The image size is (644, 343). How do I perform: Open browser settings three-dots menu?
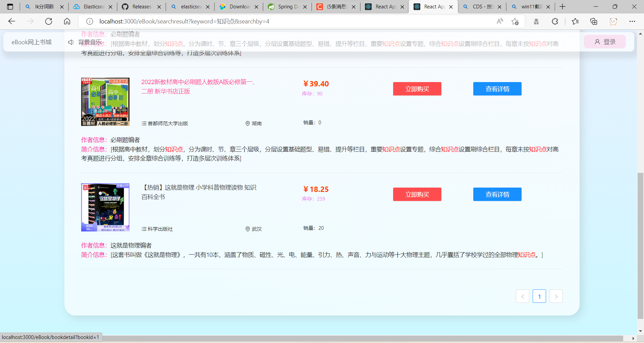pos(632,21)
